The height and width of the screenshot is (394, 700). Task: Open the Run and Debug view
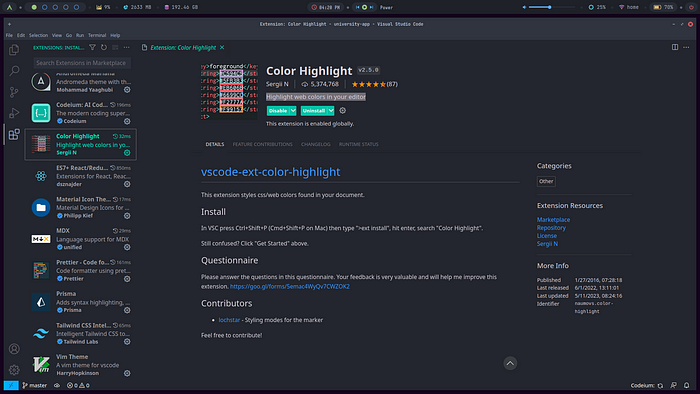click(14, 113)
